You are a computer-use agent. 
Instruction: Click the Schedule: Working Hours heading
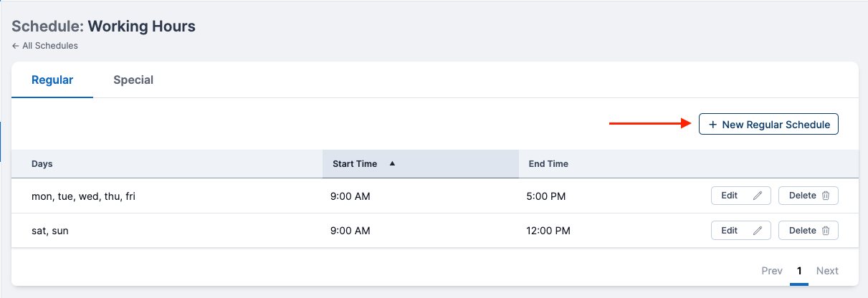[x=103, y=27]
